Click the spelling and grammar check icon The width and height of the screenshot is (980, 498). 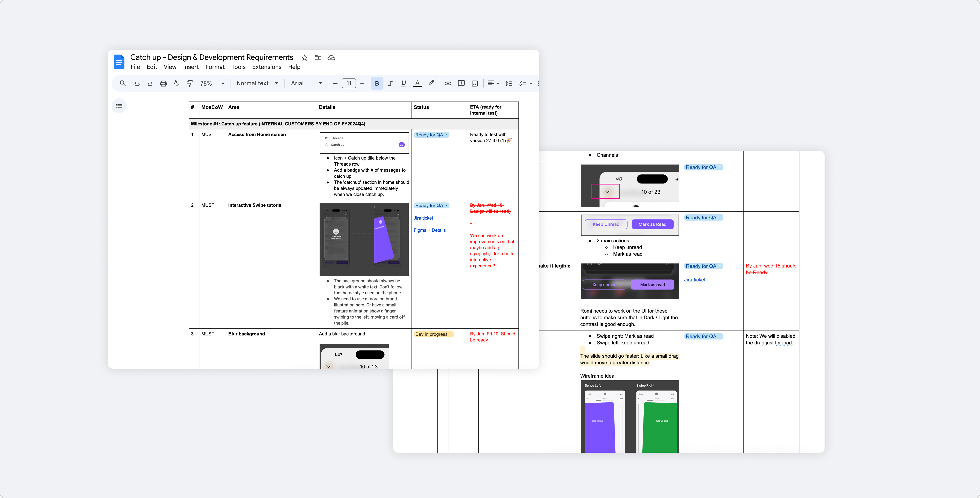177,83
